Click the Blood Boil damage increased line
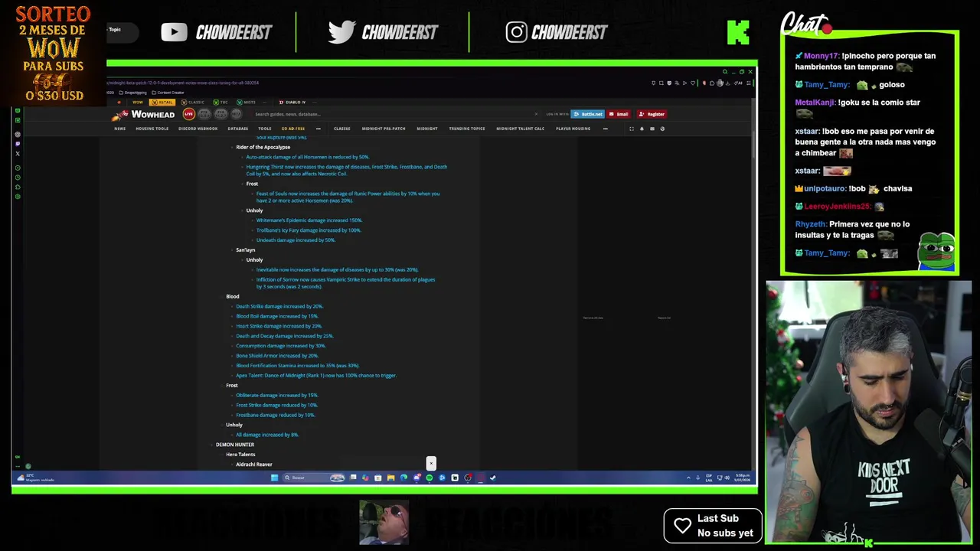 [276, 316]
